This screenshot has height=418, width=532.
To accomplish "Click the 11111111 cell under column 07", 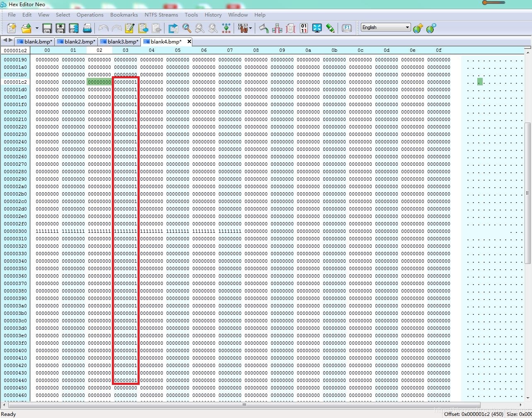I will tap(230, 231).
